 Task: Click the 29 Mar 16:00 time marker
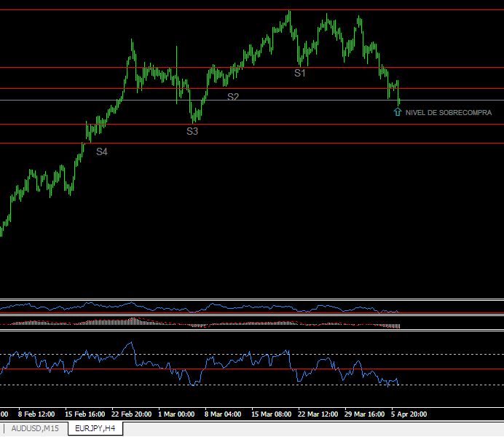364,414
